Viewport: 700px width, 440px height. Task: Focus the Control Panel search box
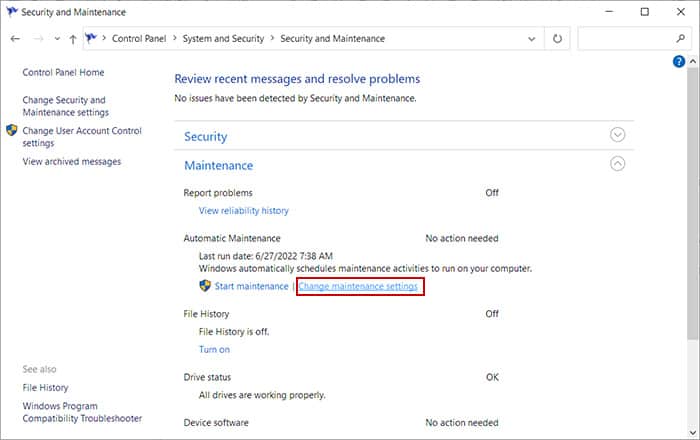(x=633, y=39)
